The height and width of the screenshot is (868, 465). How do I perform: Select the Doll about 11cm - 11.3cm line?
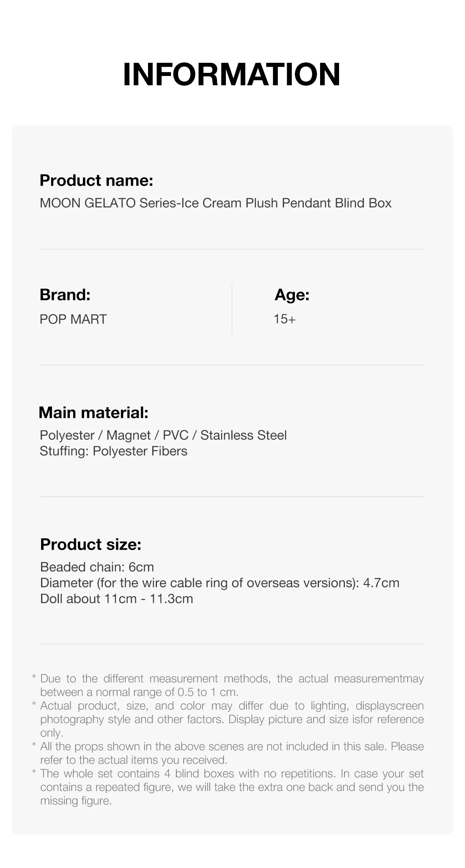(x=116, y=599)
